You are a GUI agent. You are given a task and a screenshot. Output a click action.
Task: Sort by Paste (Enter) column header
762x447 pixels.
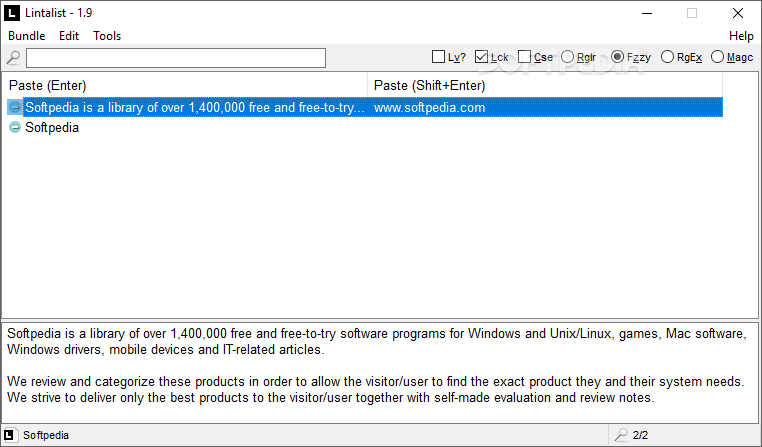(x=185, y=86)
